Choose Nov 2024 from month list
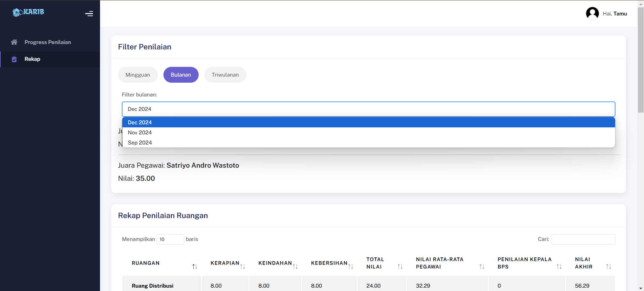The image size is (644, 291). [140, 132]
